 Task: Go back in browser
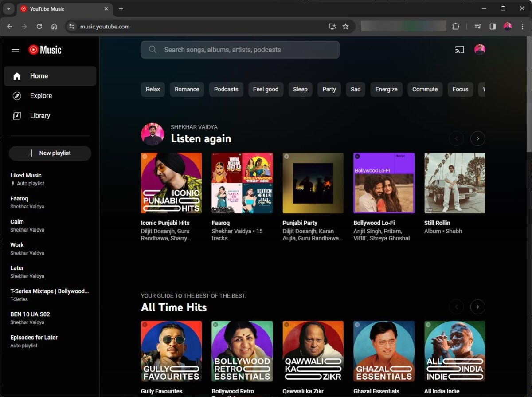coord(10,27)
